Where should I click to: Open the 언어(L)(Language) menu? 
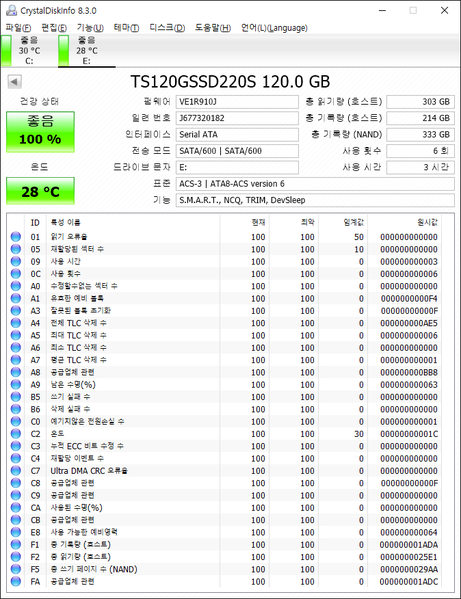(274, 28)
